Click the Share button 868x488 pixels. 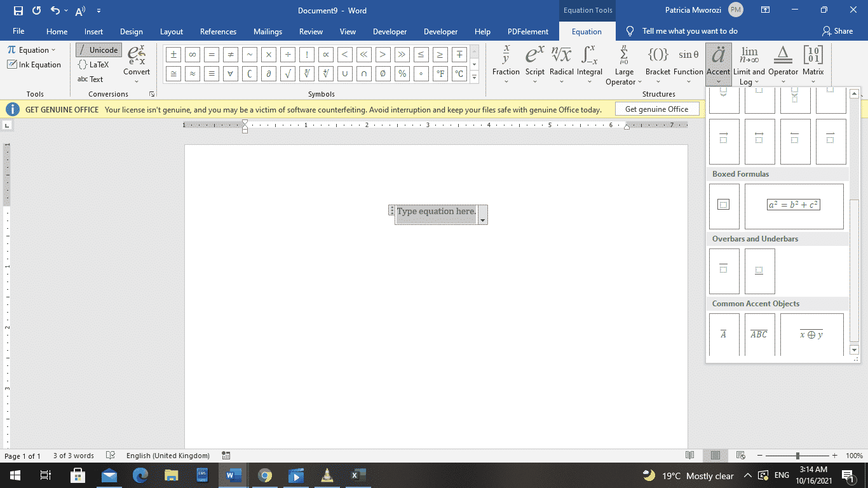(x=837, y=31)
